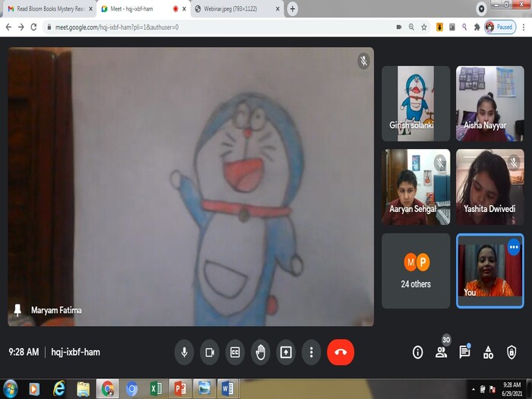Close the Webinar.jpeg tab
The height and width of the screenshot is (399, 532).
click(x=277, y=9)
